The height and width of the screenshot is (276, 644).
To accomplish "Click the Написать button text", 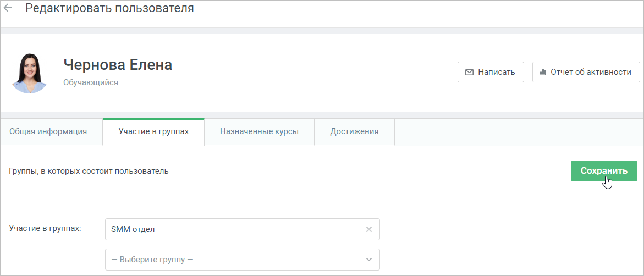I will tap(496, 72).
